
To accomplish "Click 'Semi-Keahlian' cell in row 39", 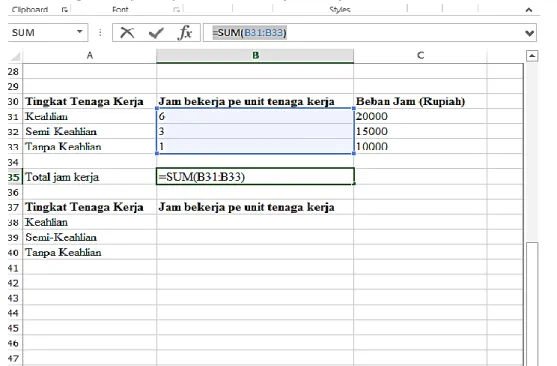I will click(x=90, y=237).
